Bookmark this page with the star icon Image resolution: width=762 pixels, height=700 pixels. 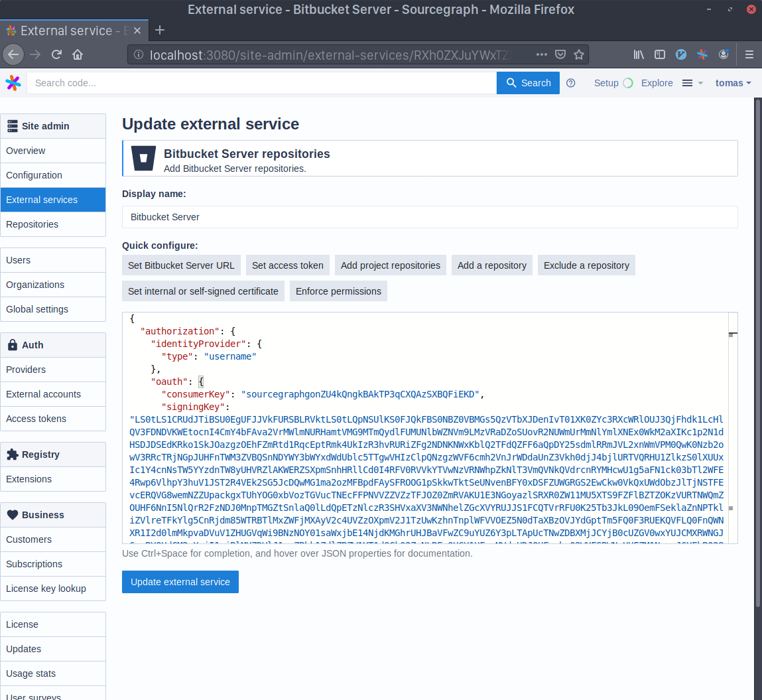pyautogui.click(x=579, y=54)
